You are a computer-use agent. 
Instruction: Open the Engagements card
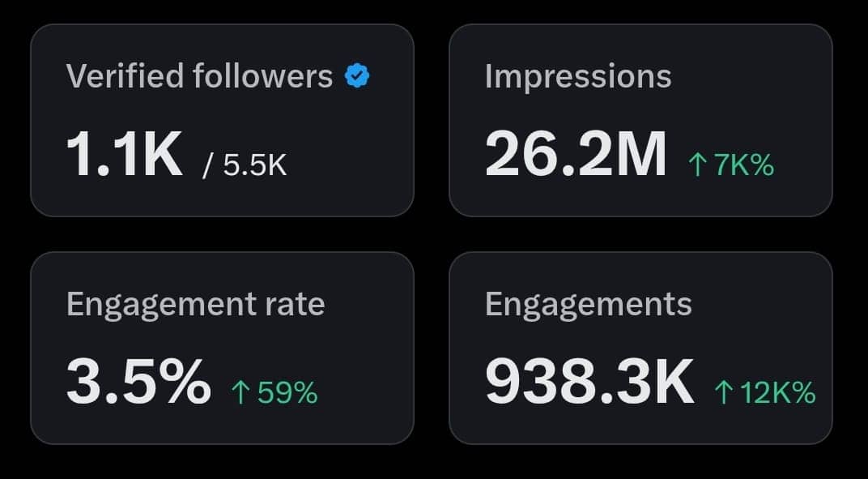(x=640, y=348)
